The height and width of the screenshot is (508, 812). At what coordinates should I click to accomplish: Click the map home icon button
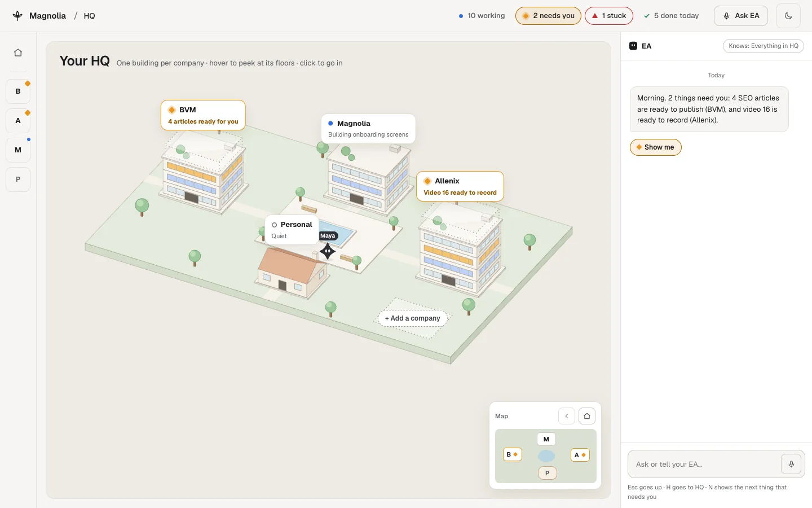(587, 416)
